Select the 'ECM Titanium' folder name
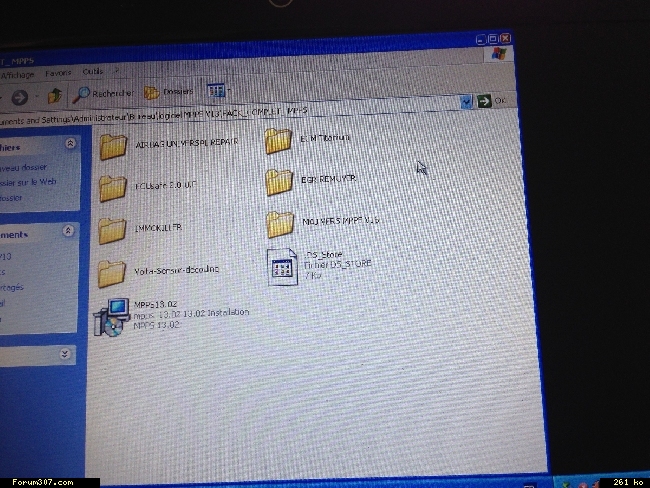650x488 pixels. (x=325, y=138)
